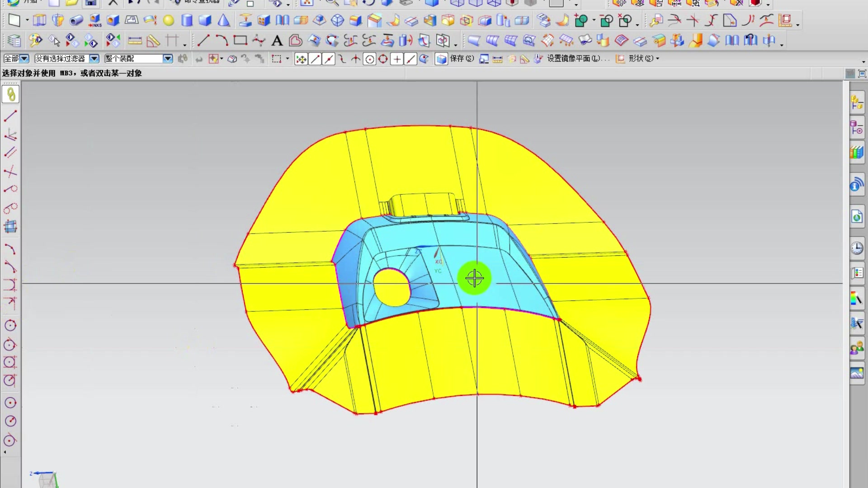Click the 保存(S) button
The width and height of the screenshot is (868, 488).
[461, 59]
